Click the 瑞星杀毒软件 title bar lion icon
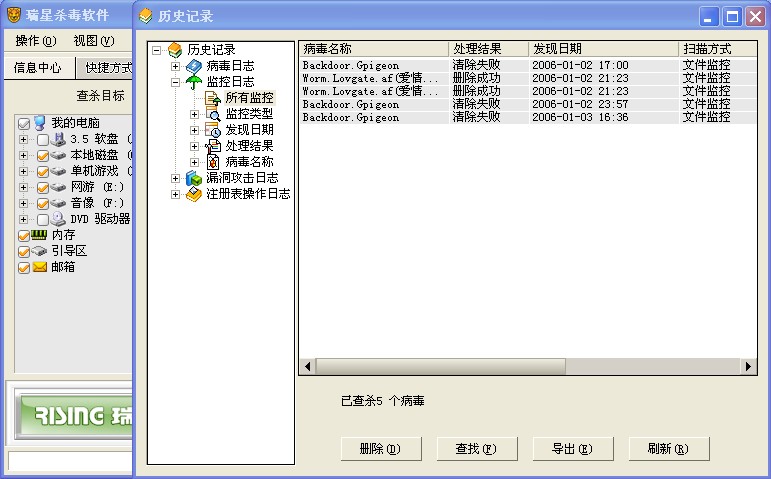This screenshot has height=479, width=771. click(x=14, y=15)
